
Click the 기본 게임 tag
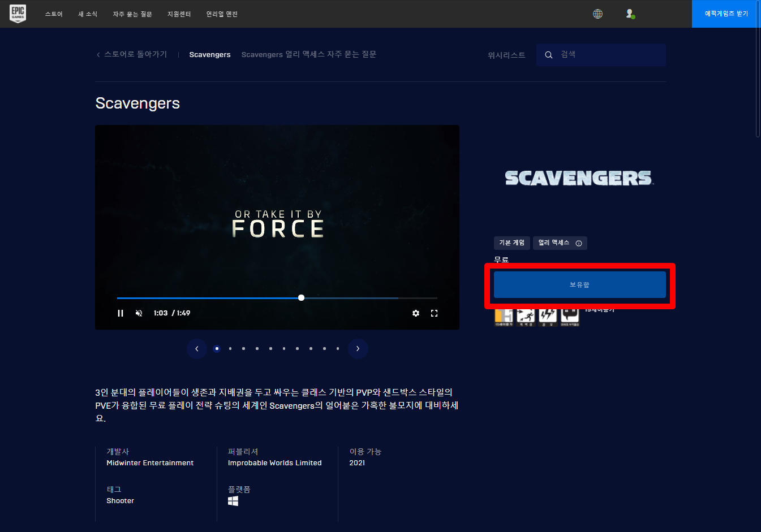click(x=512, y=243)
